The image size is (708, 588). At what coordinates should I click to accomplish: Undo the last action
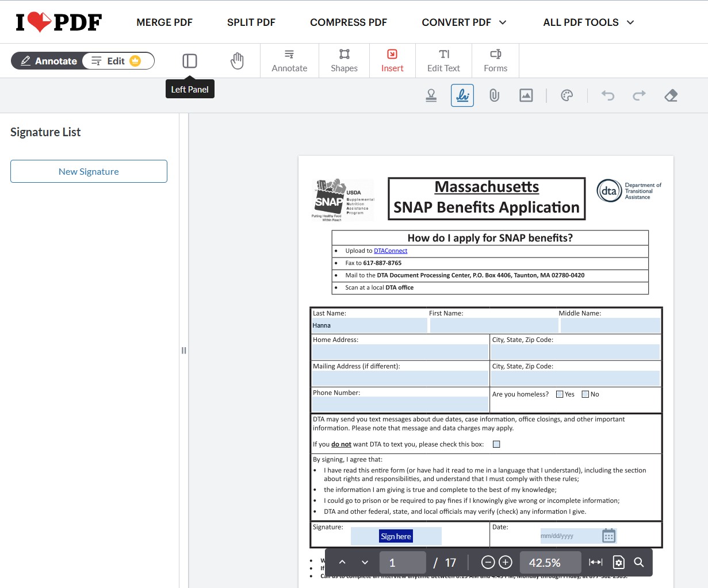pos(607,95)
